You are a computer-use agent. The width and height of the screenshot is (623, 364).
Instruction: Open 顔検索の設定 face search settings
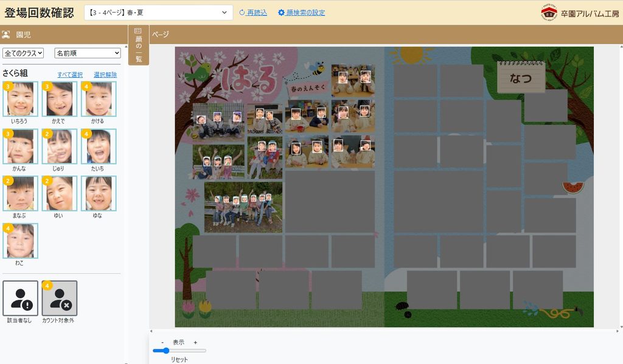point(305,13)
